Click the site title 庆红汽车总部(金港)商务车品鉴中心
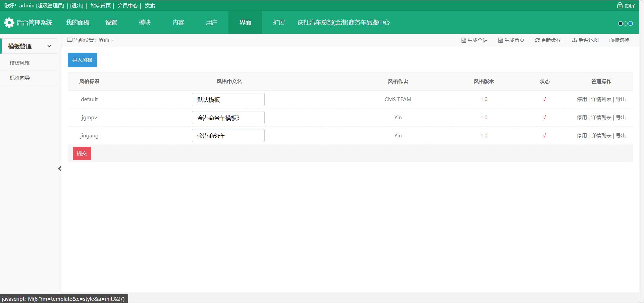 tap(343, 23)
